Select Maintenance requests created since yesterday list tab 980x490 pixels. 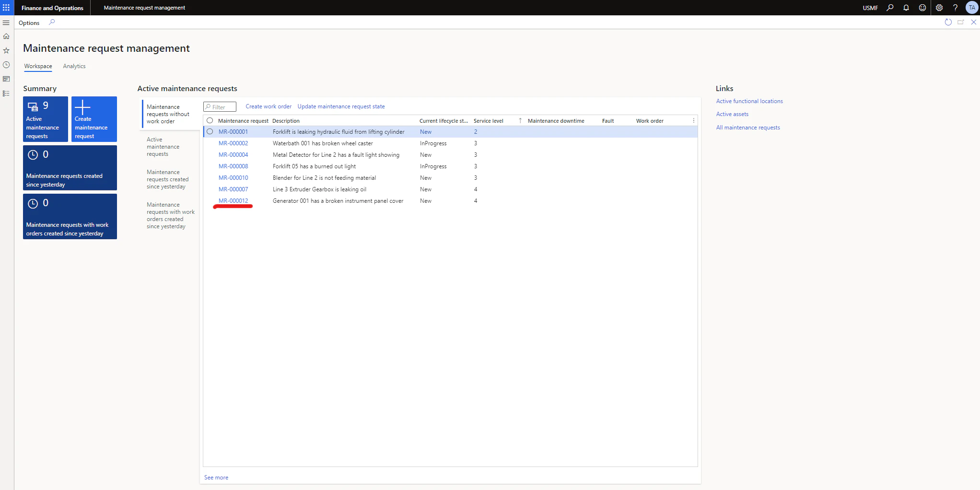pos(170,179)
